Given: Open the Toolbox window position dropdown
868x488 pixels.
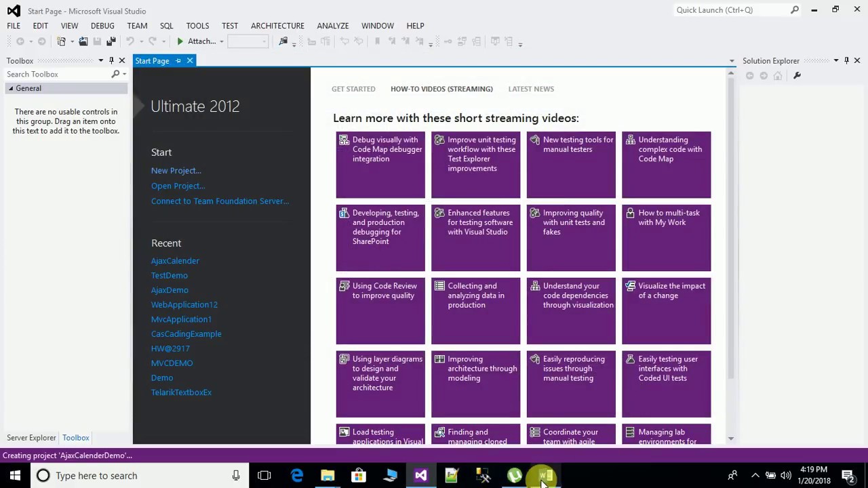Looking at the screenshot, I should tap(101, 61).
